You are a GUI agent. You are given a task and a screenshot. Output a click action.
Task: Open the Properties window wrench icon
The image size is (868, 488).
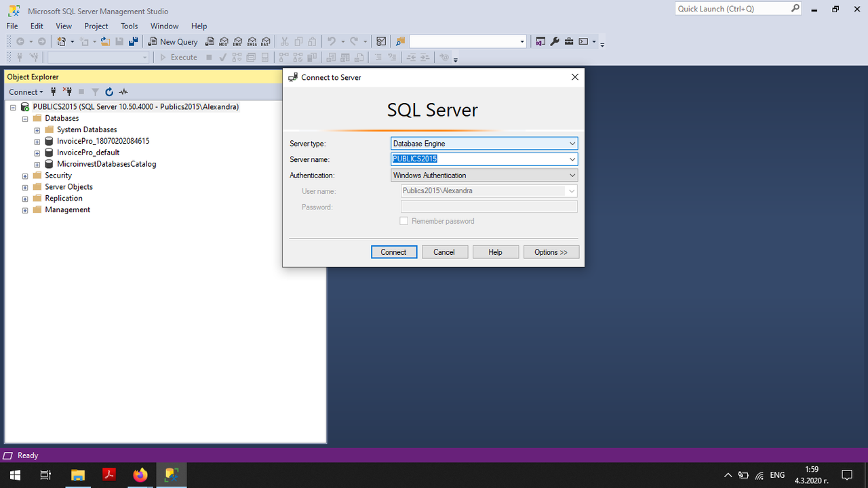coord(555,41)
